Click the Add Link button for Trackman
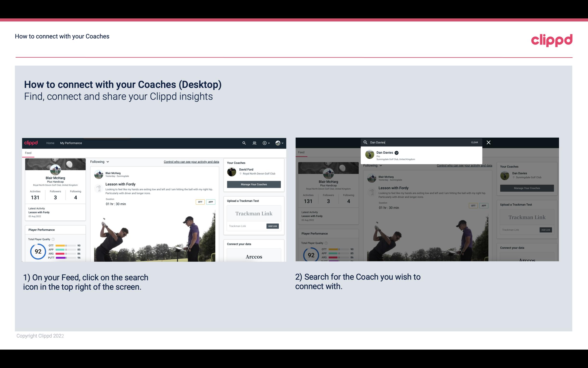This screenshot has height=368, width=588. point(272,226)
